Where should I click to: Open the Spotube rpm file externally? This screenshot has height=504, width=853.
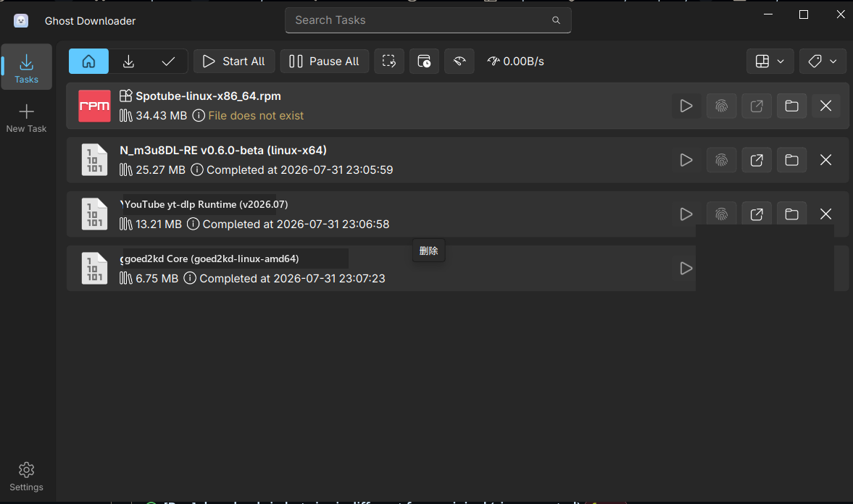click(757, 106)
